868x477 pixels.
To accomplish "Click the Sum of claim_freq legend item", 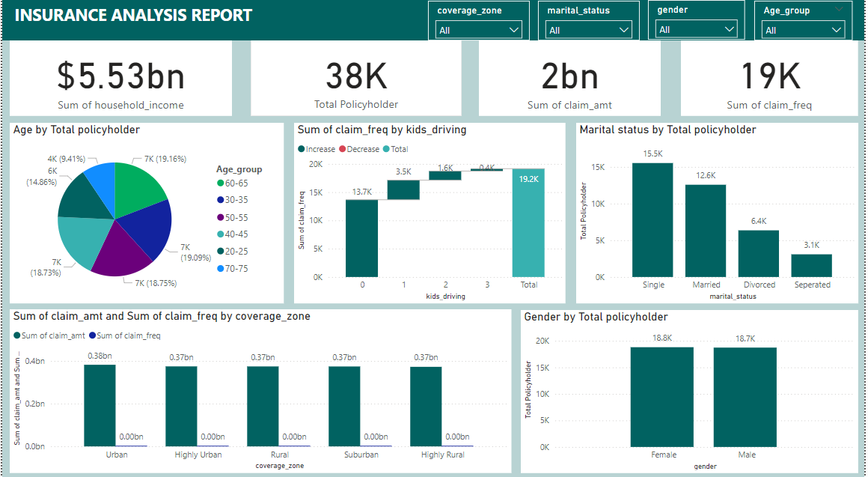I will pos(125,335).
